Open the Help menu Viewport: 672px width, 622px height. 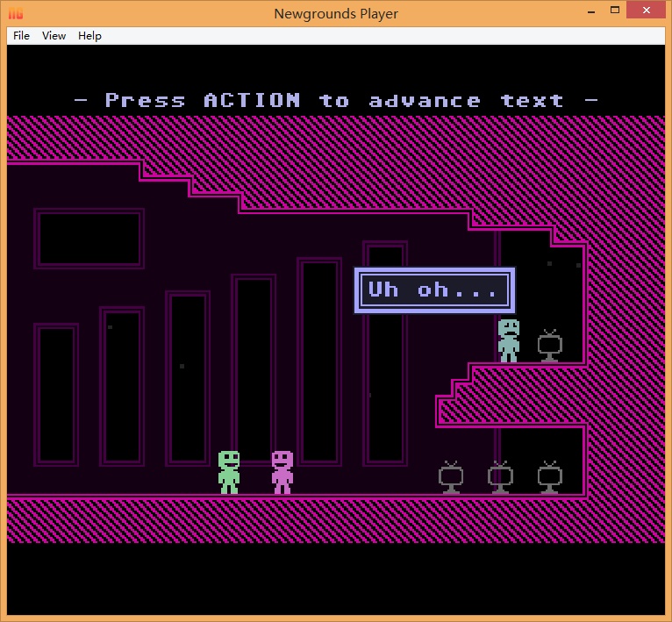89,36
